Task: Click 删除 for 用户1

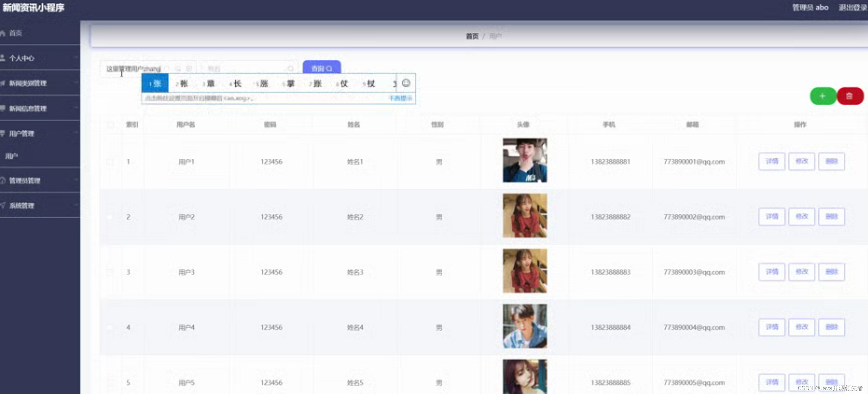Action: pos(832,161)
